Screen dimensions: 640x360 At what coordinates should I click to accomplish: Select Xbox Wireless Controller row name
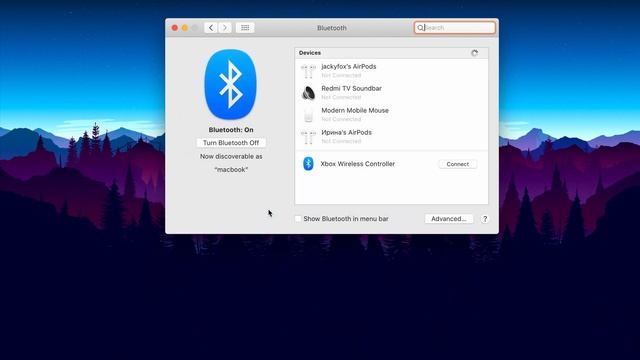[358, 164]
